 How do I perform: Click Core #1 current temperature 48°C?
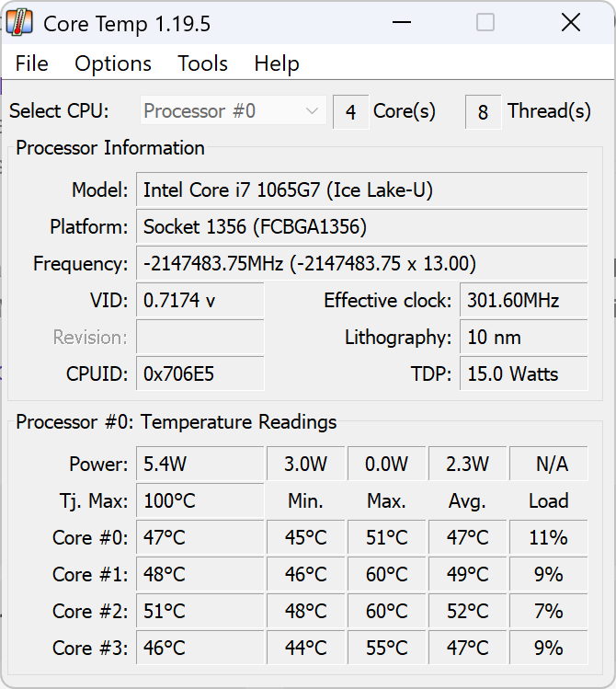(x=200, y=574)
